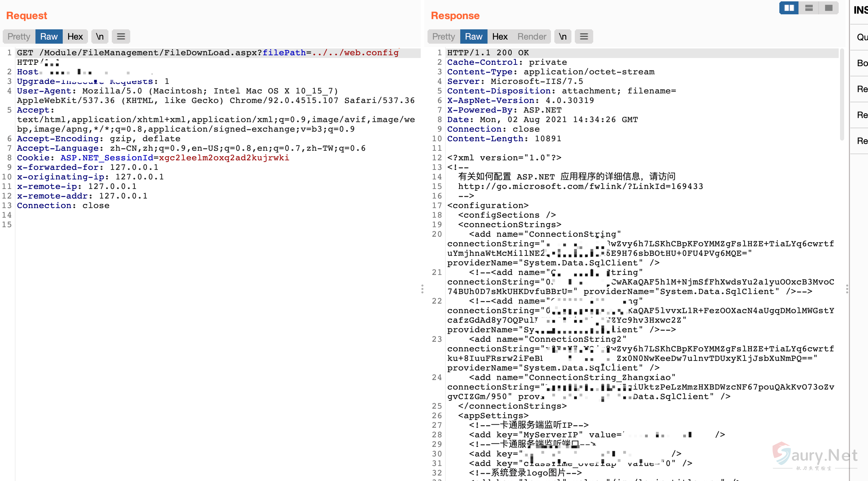Switch Response view to Hex tab

pos(500,37)
